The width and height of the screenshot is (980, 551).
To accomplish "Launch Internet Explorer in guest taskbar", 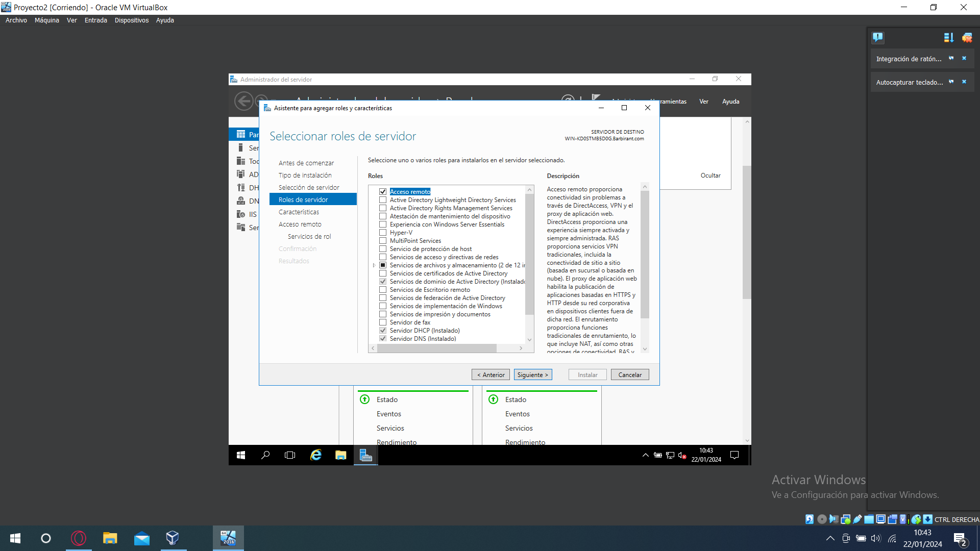I will tap(316, 455).
